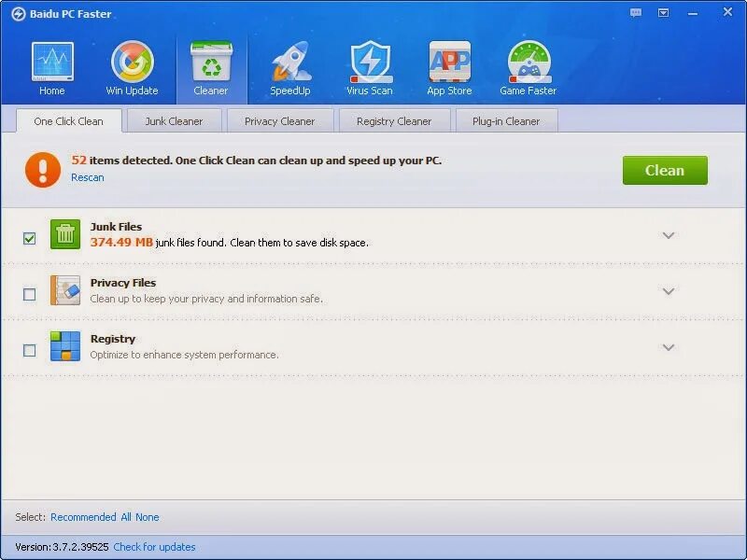This screenshot has height=560, width=747.
Task: Click the Registry heading text
Action: click(113, 339)
